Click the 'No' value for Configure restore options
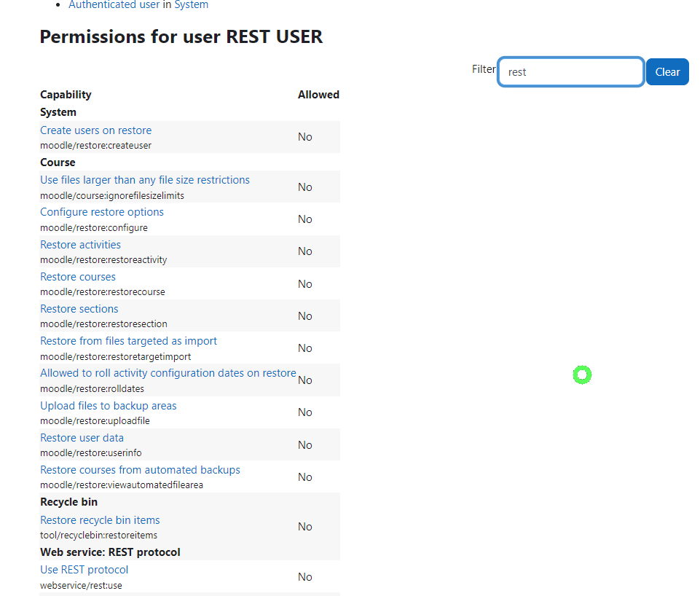The height and width of the screenshot is (596, 700). [x=305, y=219]
